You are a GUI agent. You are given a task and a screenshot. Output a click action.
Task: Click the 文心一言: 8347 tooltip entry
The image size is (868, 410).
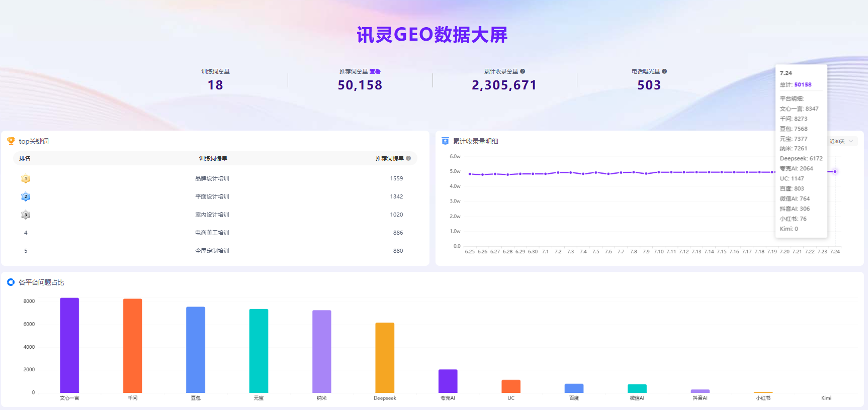point(799,109)
